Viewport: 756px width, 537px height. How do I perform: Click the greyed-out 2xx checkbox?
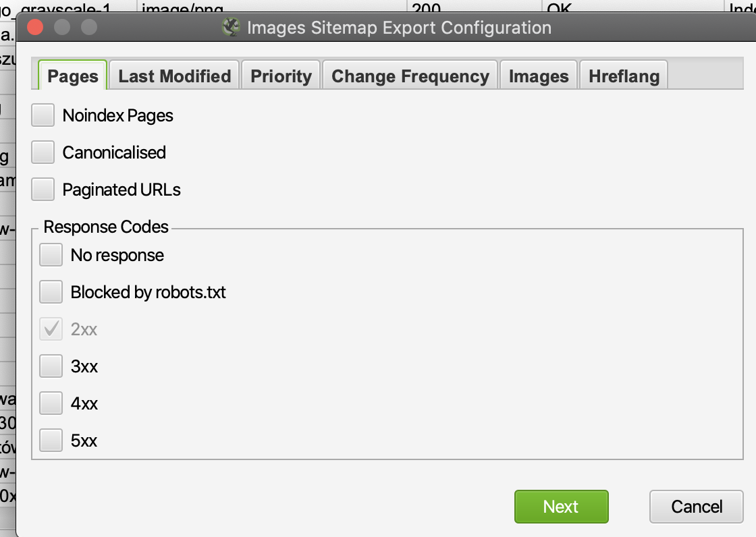point(51,329)
